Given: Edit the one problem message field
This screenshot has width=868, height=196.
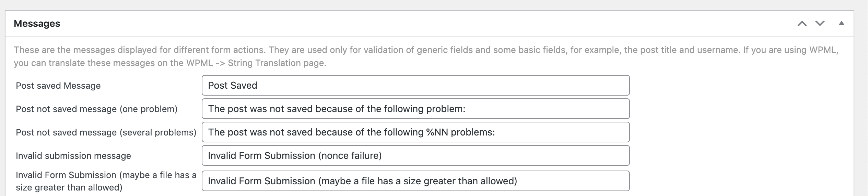Looking at the screenshot, I should [x=415, y=109].
